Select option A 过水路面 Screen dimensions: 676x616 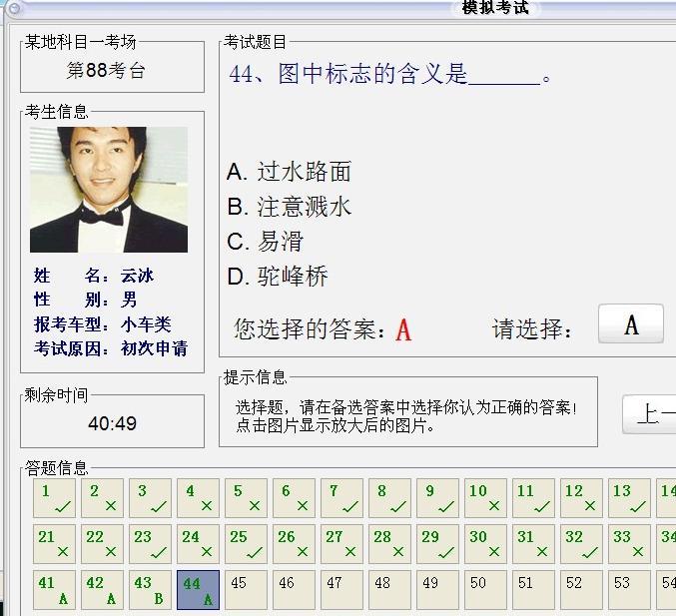(290, 172)
